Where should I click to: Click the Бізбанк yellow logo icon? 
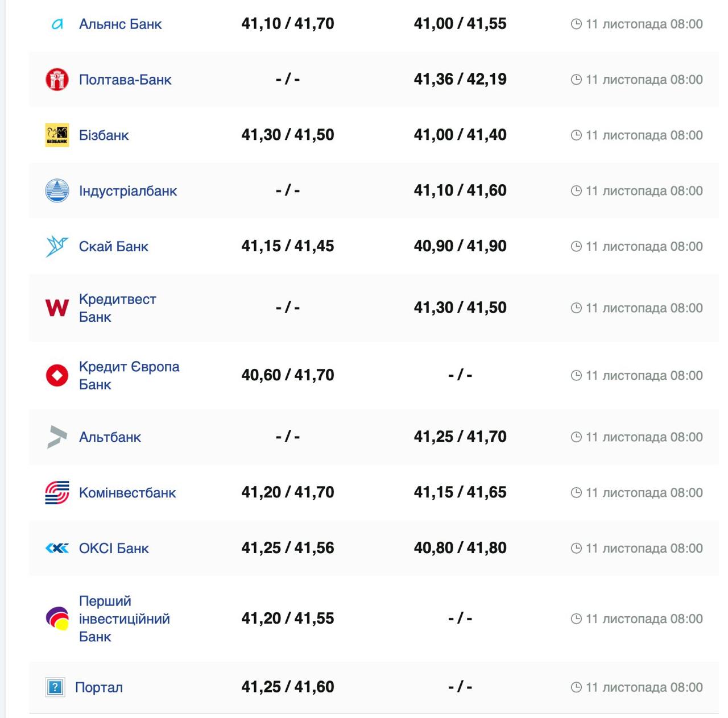[57, 135]
